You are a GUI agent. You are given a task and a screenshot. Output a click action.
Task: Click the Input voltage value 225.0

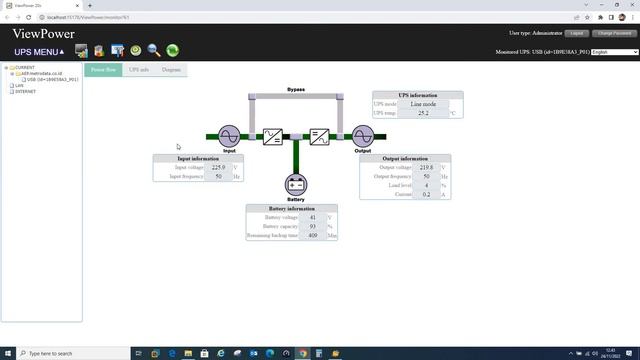point(218,167)
